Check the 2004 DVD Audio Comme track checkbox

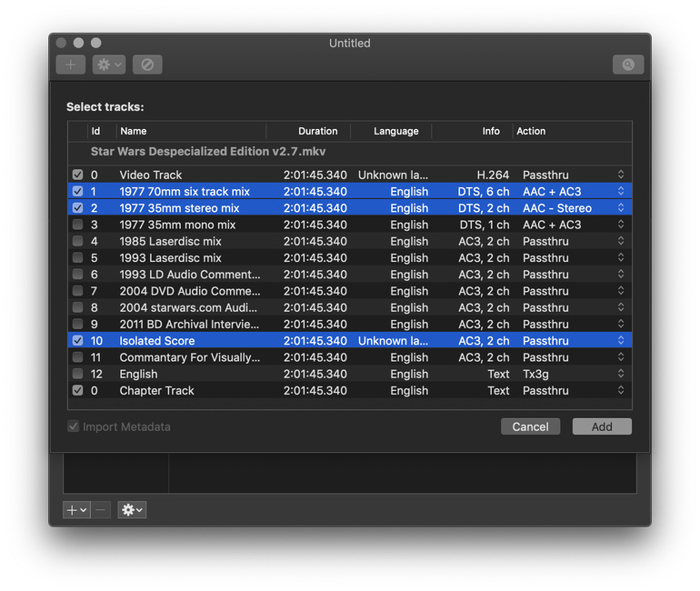coord(77,291)
